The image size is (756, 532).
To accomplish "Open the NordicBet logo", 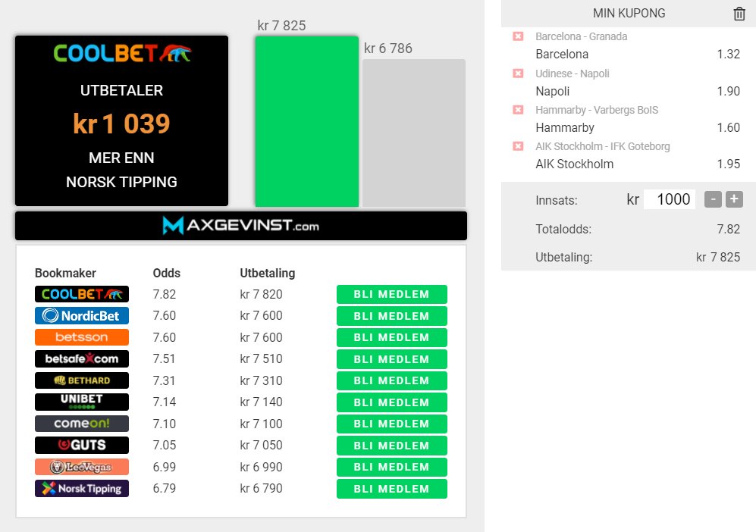I will coord(81,315).
